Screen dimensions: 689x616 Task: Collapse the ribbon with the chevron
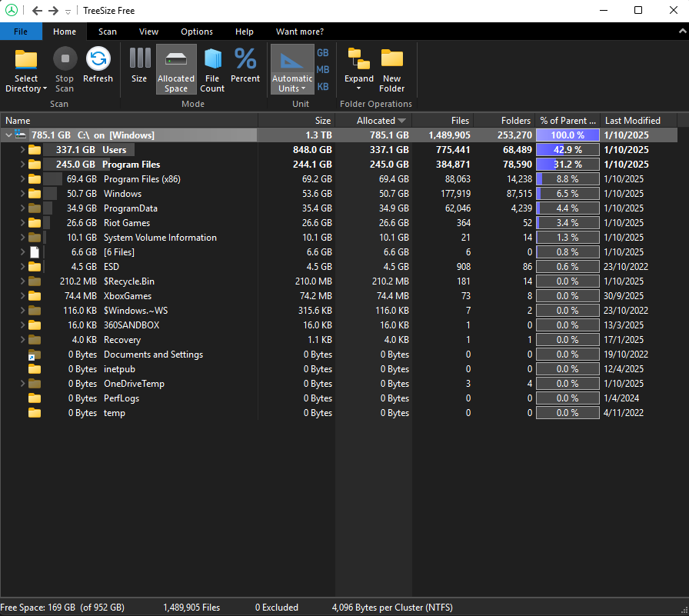pos(682,32)
